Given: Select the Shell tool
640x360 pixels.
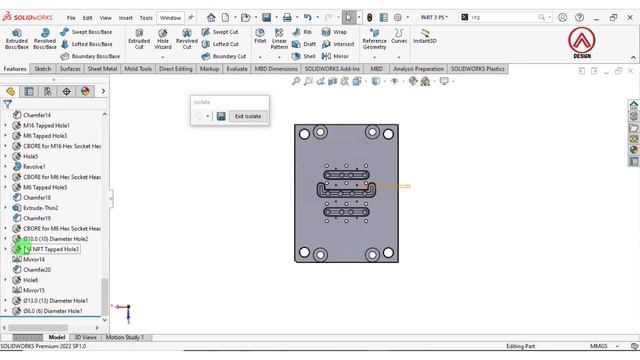Looking at the screenshot, I should (304, 56).
